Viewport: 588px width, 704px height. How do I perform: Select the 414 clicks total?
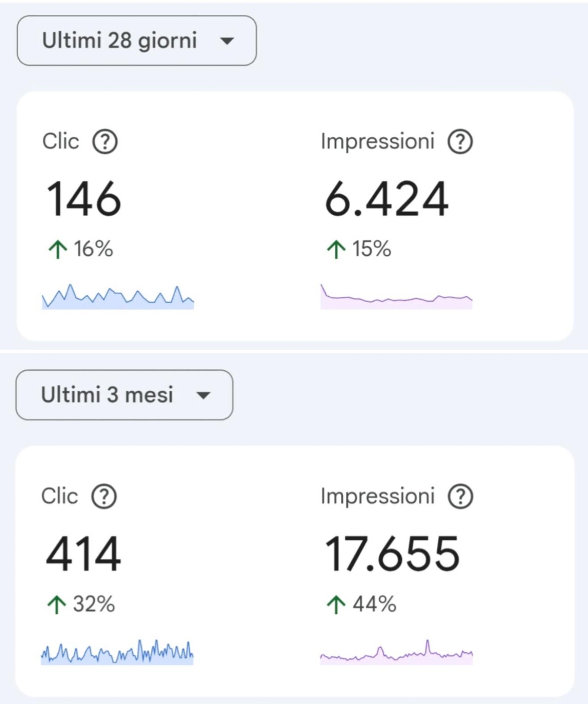click(x=83, y=554)
